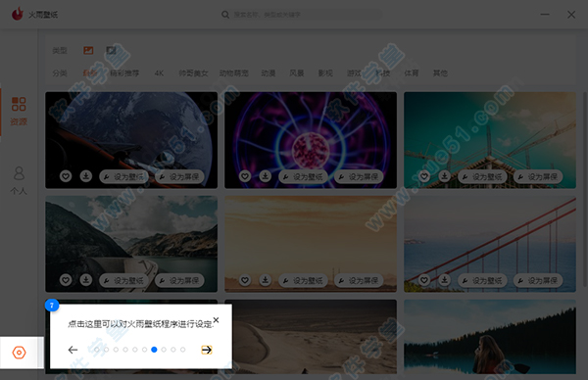
Task: Go back to previous tour step arrow
Action: (73, 350)
